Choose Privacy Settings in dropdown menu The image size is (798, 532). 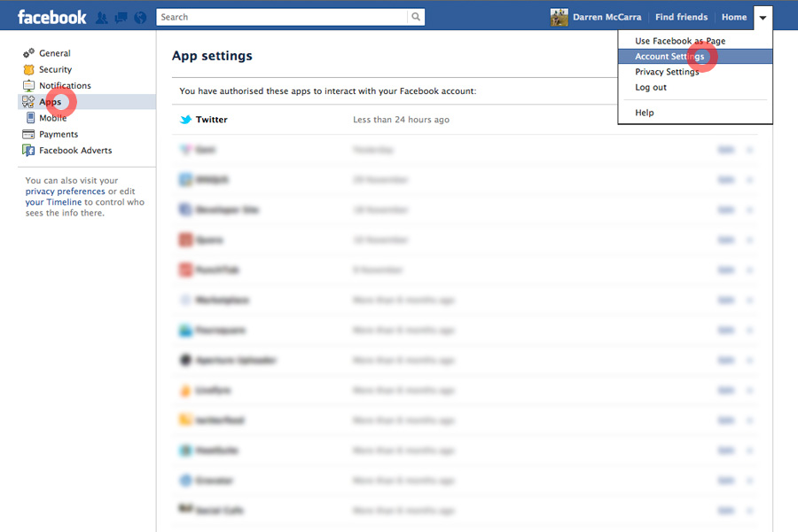click(x=667, y=72)
